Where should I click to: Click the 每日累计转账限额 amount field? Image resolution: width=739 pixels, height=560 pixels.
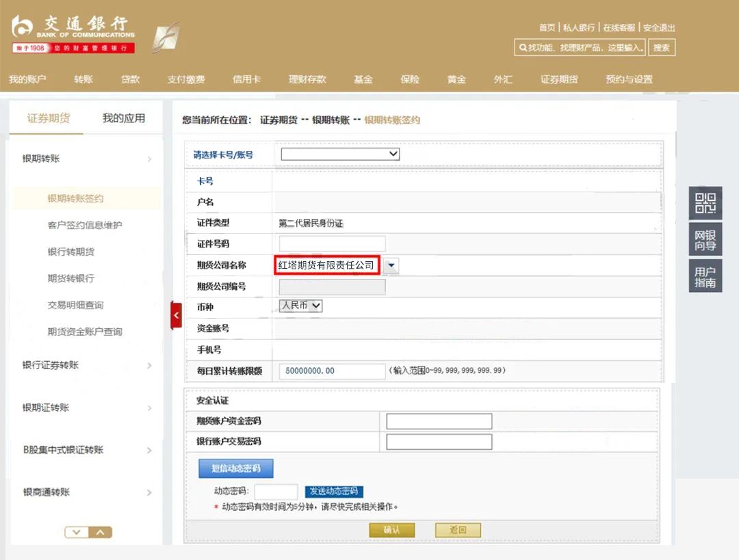point(333,371)
